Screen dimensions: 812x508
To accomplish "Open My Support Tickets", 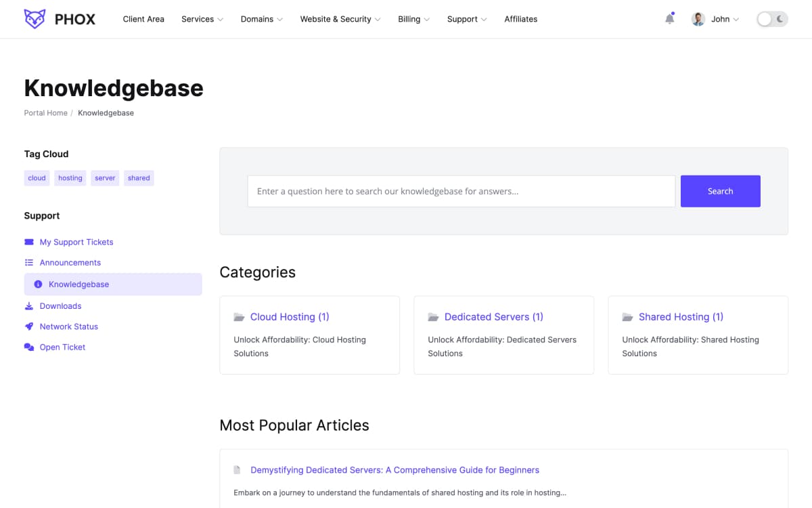I will (76, 242).
